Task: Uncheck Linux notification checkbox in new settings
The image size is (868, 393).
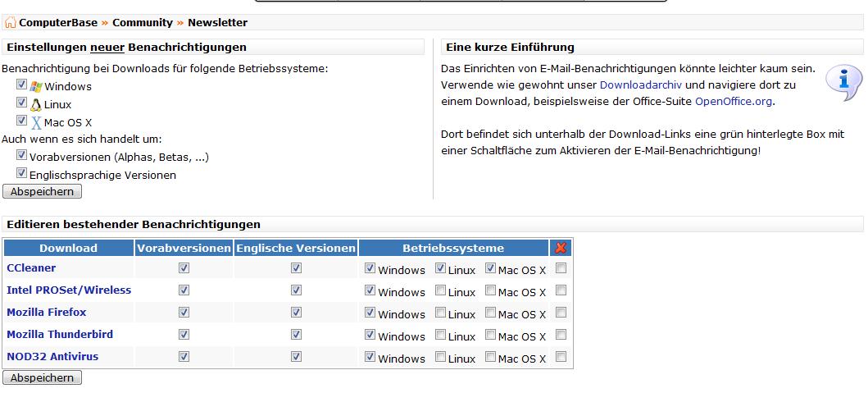Action: [x=21, y=102]
